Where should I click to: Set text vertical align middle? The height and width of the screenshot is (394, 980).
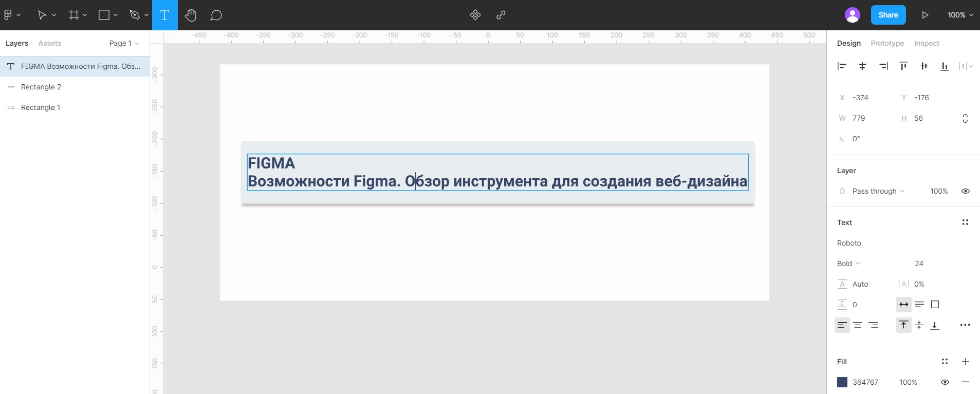point(919,325)
